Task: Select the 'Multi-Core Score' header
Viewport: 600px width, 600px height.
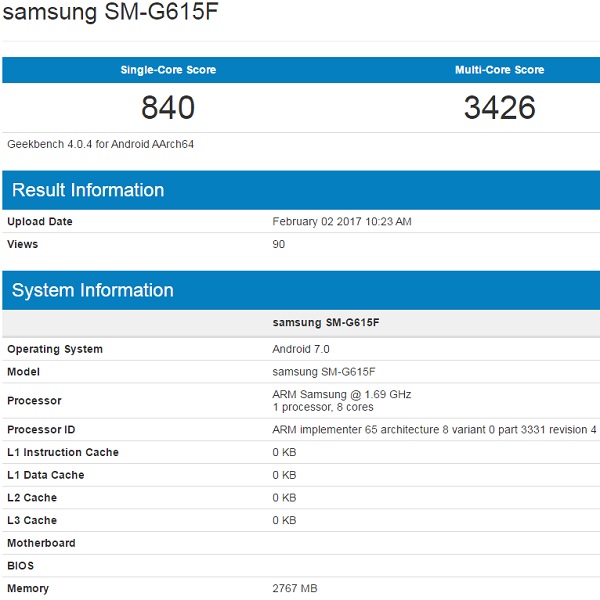Action: click(x=499, y=70)
